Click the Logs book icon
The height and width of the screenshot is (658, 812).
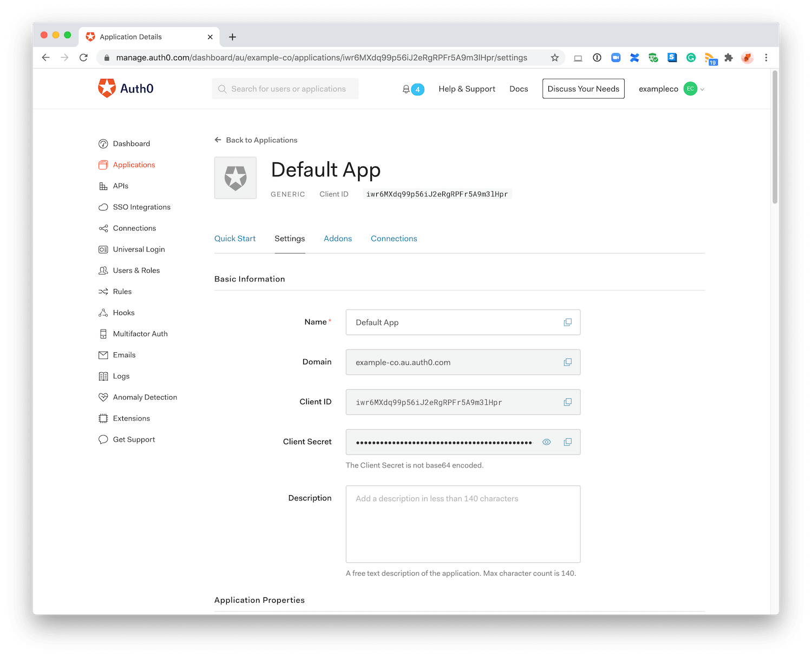(103, 376)
